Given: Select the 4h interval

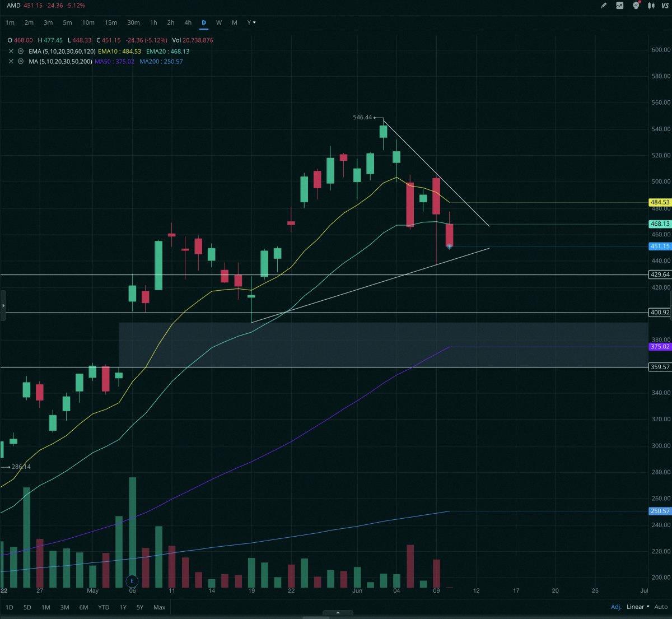Looking at the screenshot, I should 188,22.
